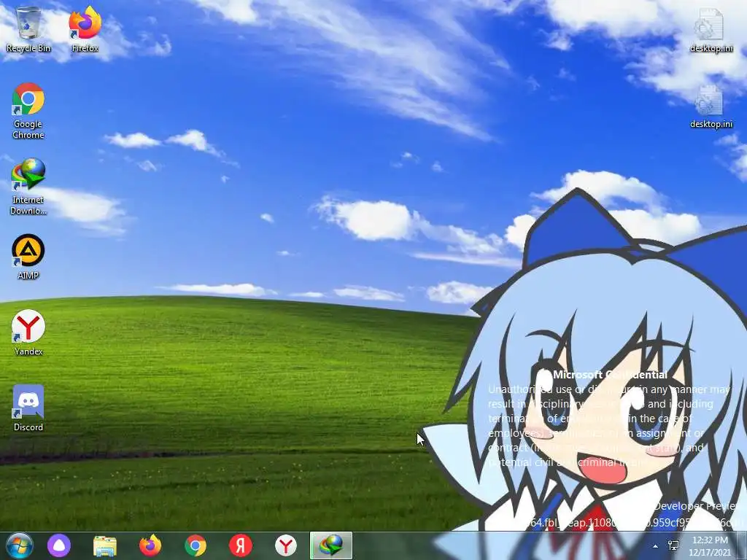Select the Internet Download Manager desktop shortcut
747x560 pixels.
pyautogui.click(x=28, y=187)
